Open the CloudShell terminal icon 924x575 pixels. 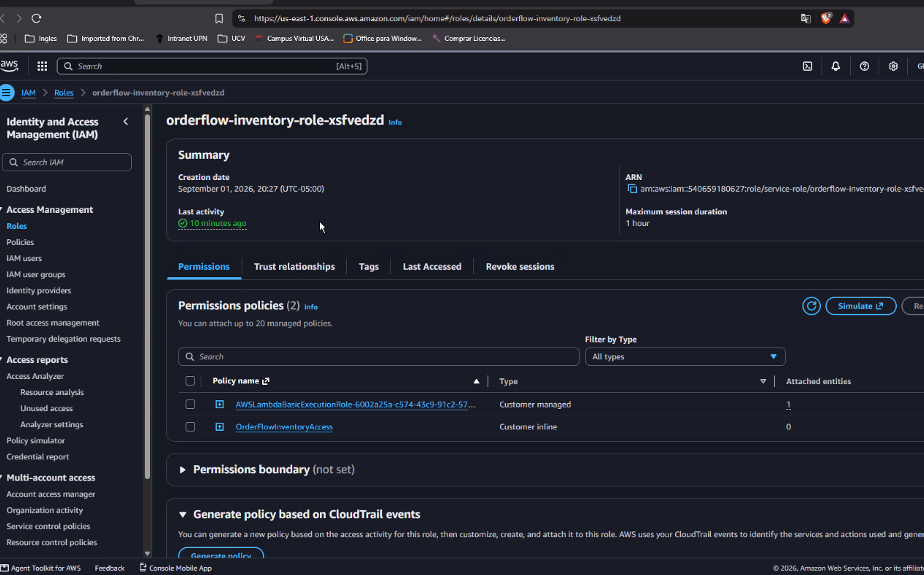tap(808, 66)
